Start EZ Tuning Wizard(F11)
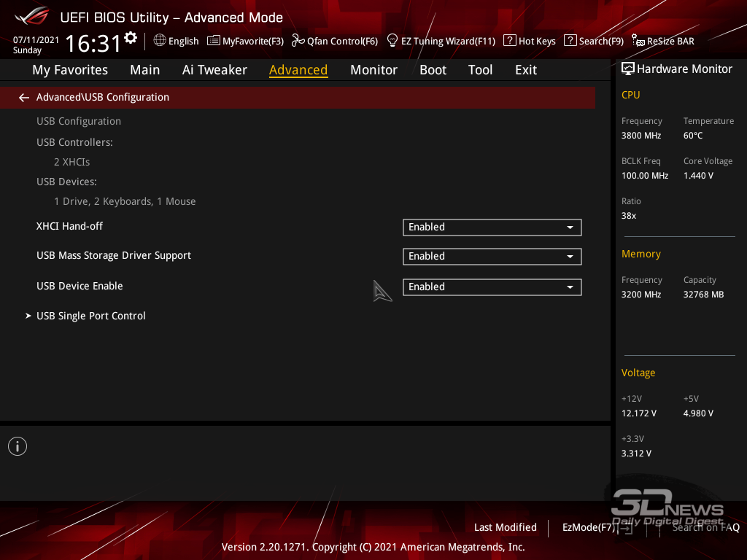 tap(449, 42)
